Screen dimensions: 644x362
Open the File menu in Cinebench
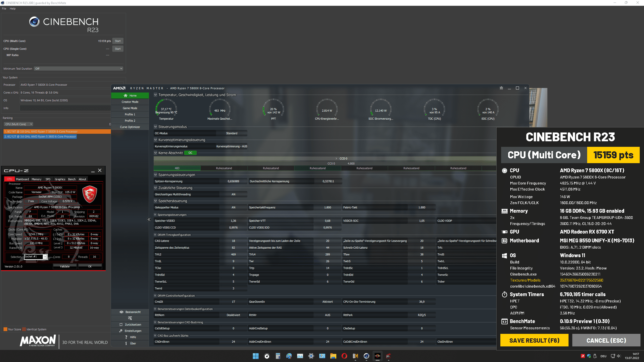click(x=4, y=9)
